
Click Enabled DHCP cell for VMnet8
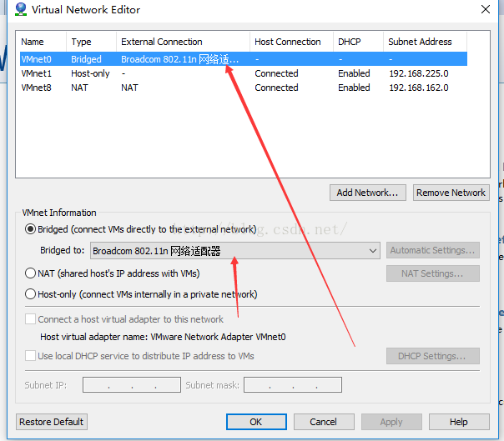[354, 88]
